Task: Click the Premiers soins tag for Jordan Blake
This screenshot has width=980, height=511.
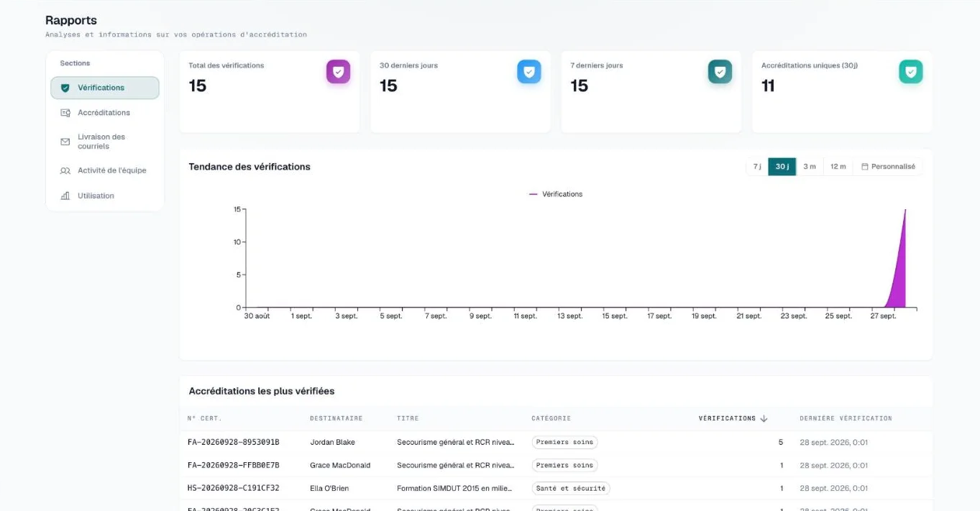Action: pyautogui.click(x=564, y=442)
